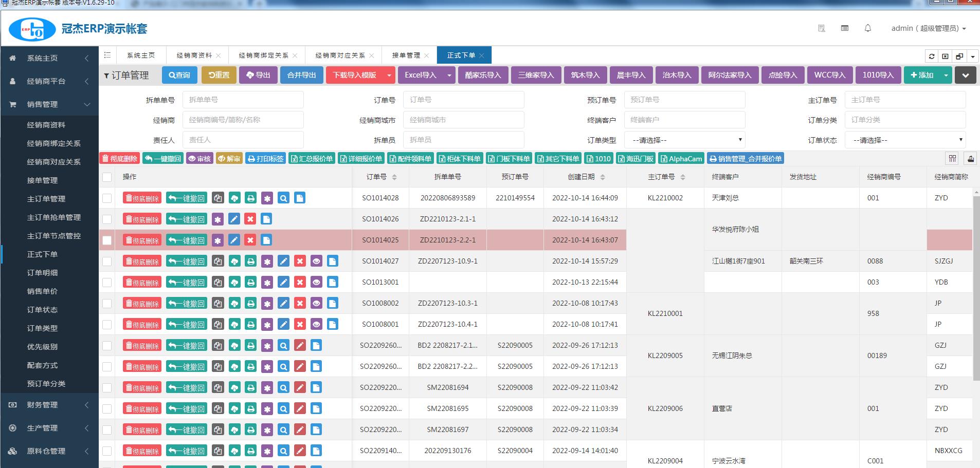Click the magnifier icon in row SM22081695
This screenshot has height=468, width=980.
click(283, 408)
